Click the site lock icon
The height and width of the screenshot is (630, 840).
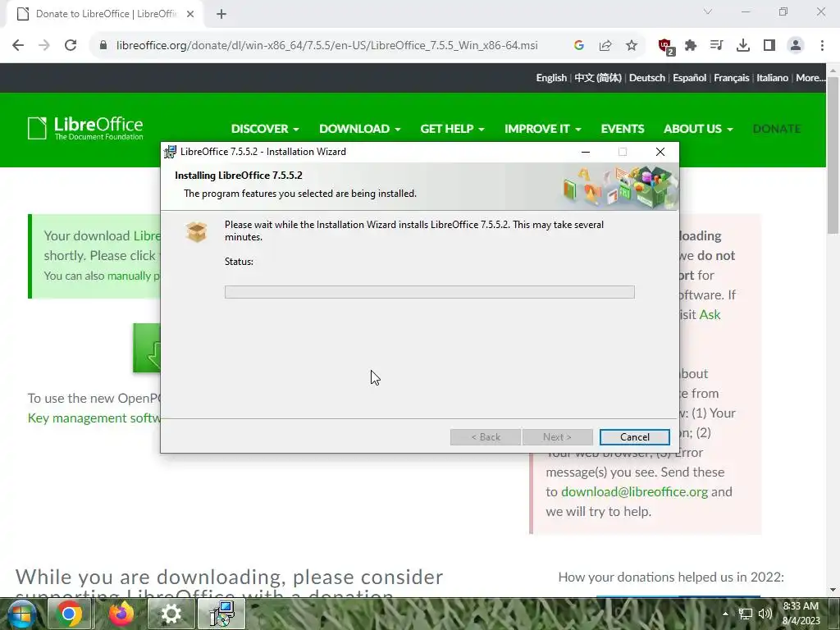(103, 46)
